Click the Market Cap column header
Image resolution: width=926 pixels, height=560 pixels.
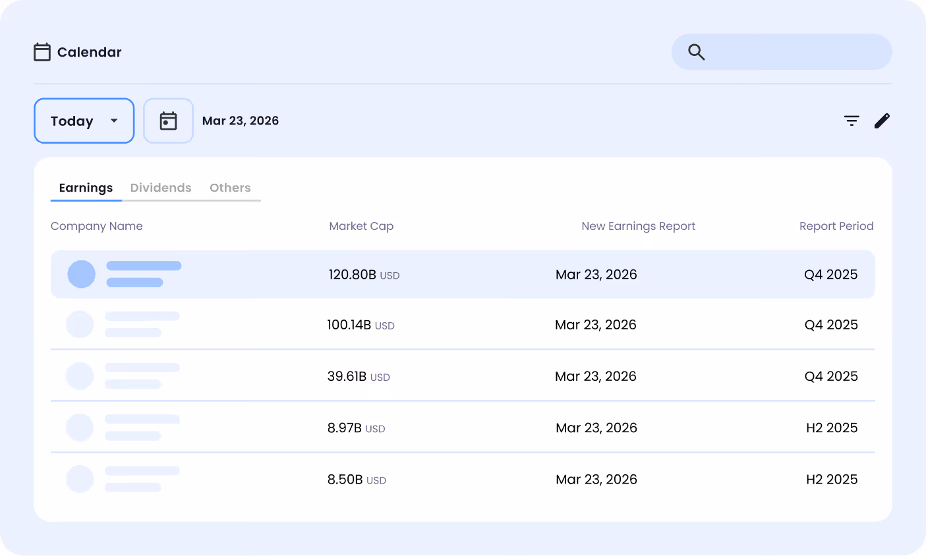361,226
